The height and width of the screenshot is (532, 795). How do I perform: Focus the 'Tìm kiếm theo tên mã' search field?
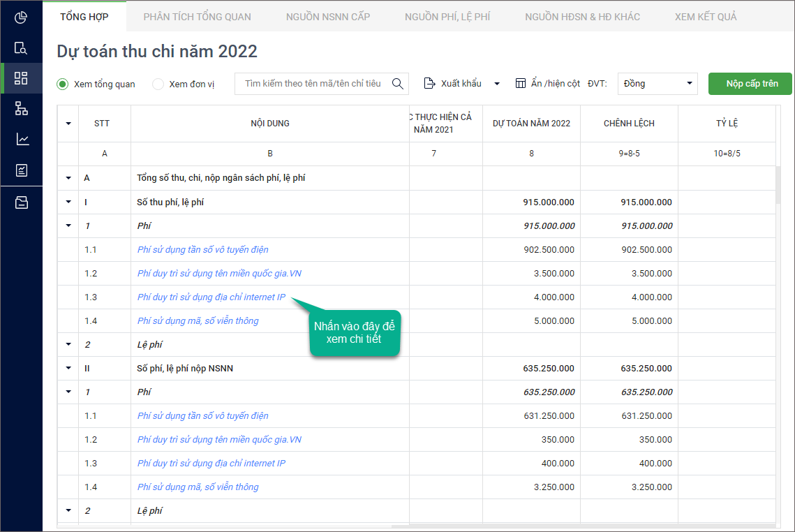[313, 84]
